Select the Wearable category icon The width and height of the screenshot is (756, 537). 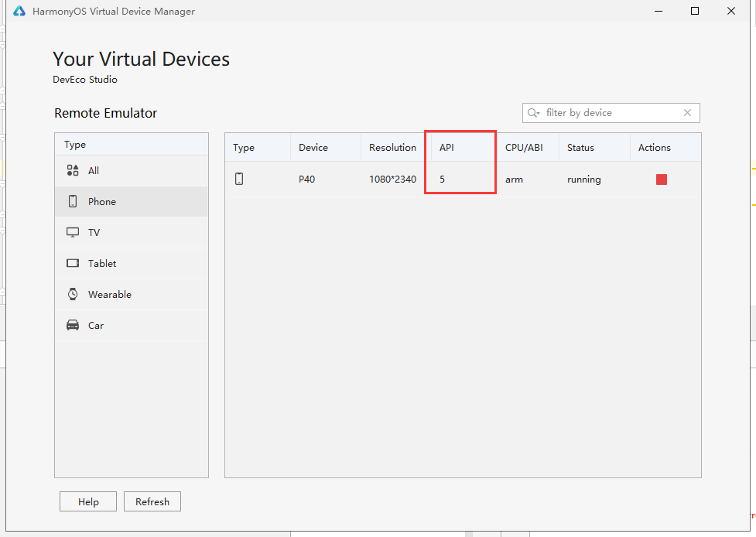click(73, 294)
